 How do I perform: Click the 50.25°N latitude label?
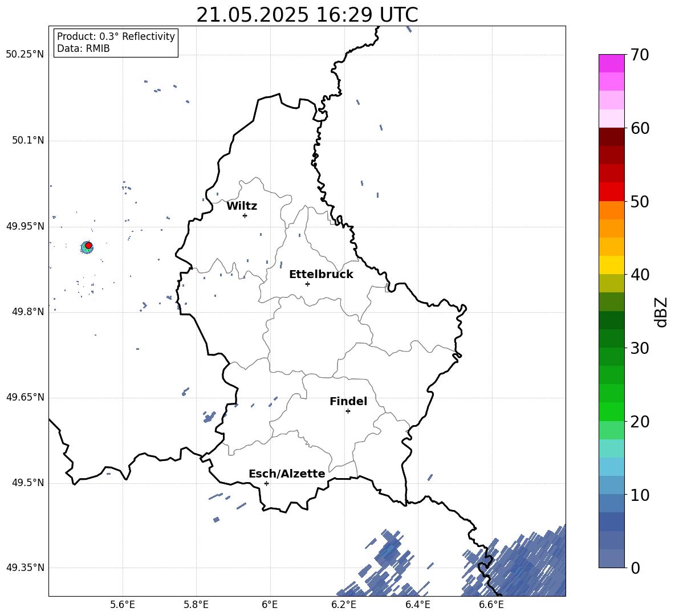tap(25, 55)
